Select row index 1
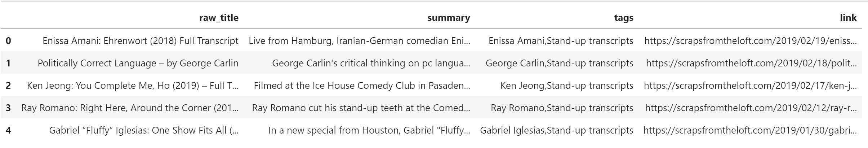868x148 pixels. pyautogui.click(x=8, y=63)
